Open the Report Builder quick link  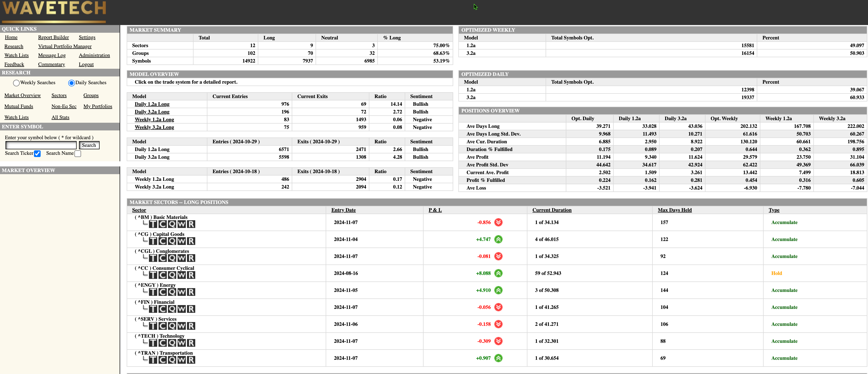(53, 37)
